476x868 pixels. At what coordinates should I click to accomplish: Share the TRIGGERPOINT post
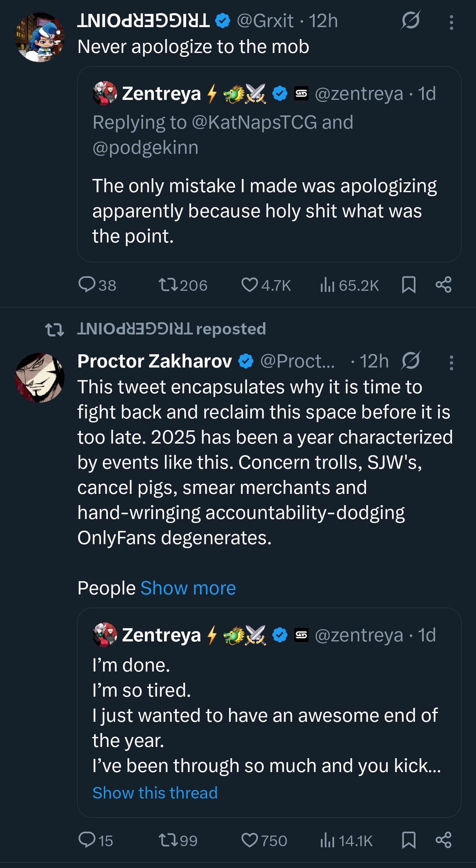(x=443, y=285)
